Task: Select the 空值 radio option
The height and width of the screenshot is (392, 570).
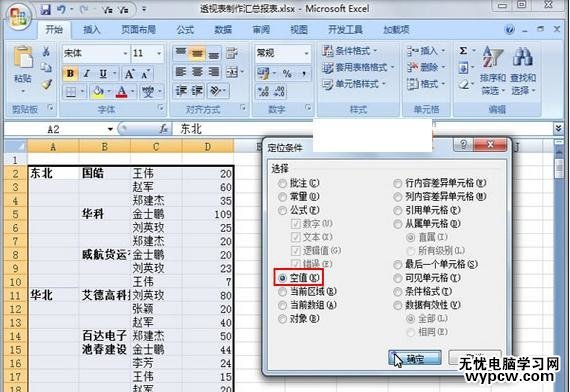Action: [282, 278]
